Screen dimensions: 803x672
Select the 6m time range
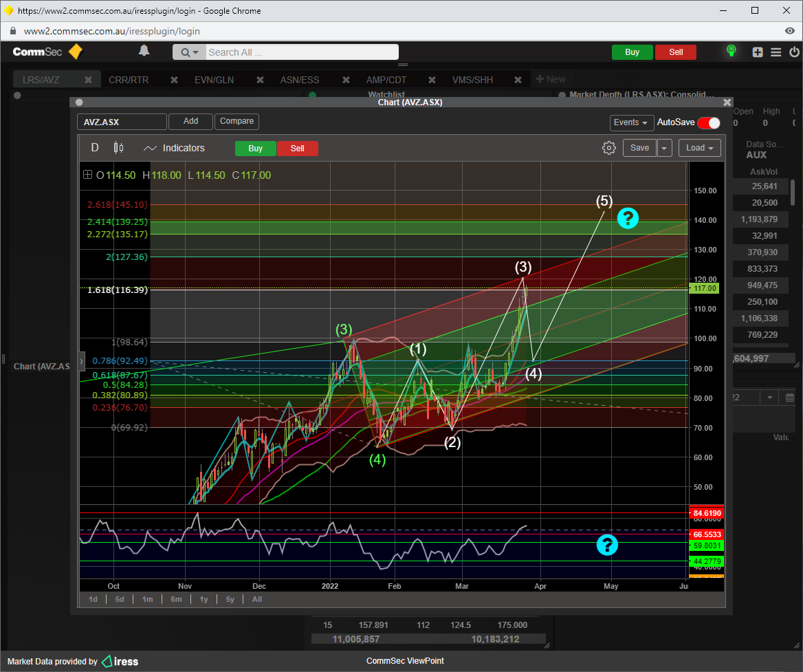(176, 599)
